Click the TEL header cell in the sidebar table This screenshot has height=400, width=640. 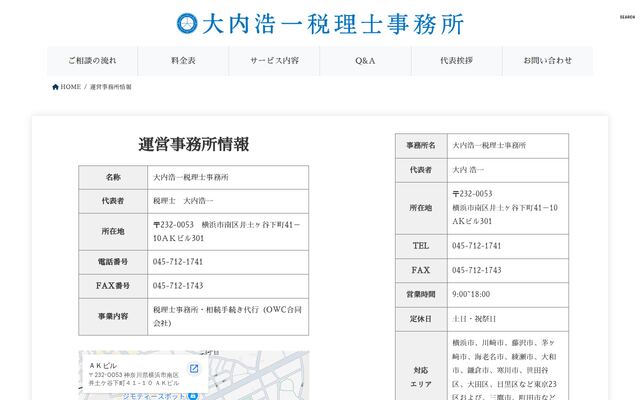click(x=421, y=246)
